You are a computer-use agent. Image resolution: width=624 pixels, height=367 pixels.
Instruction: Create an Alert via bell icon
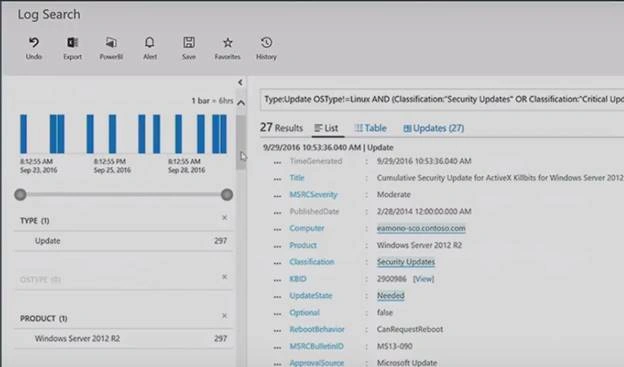[x=150, y=42]
